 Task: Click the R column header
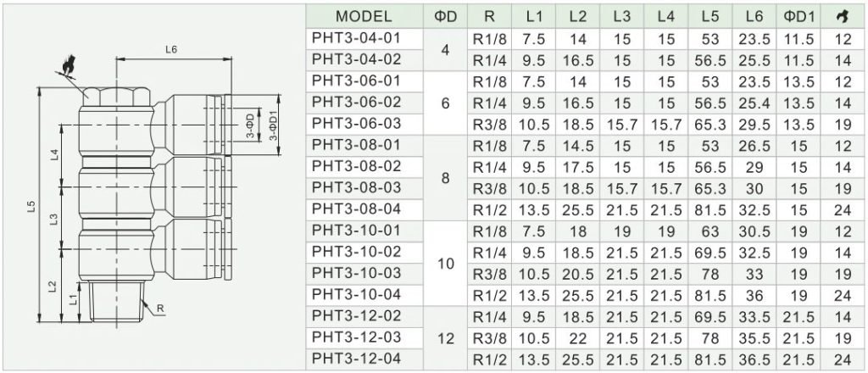click(x=489, y=17)
